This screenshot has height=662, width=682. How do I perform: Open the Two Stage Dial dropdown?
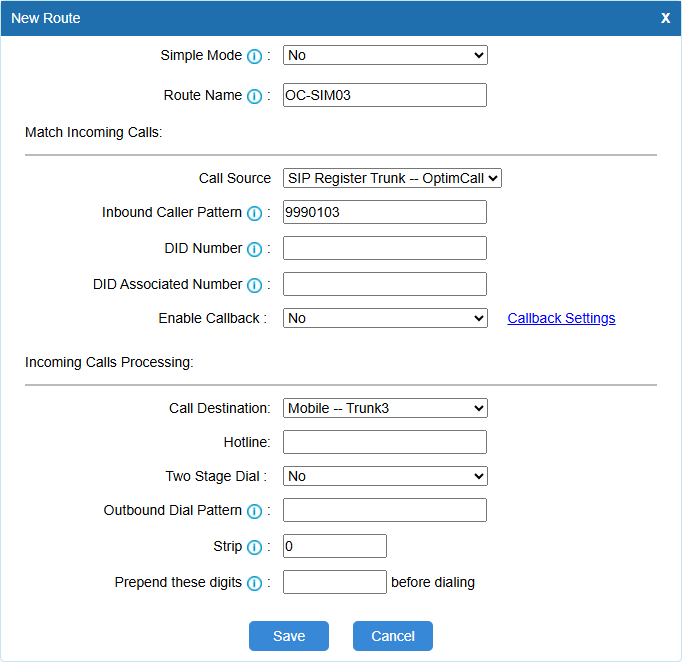(x=385, y=476)
